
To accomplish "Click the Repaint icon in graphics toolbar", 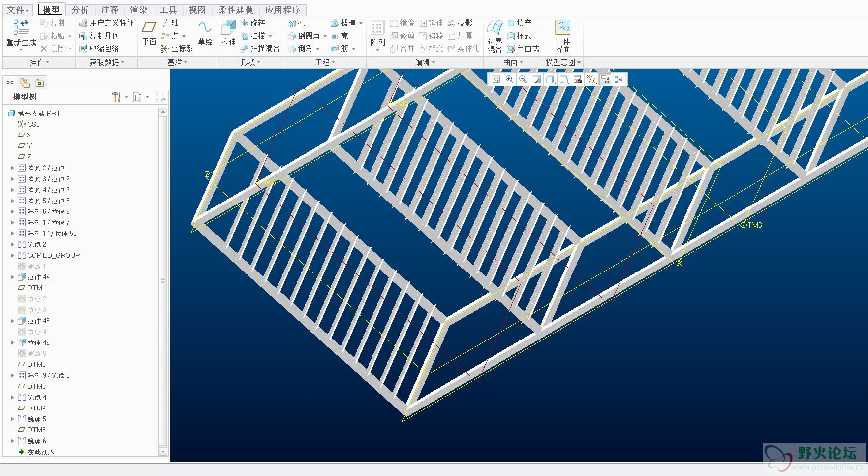I will 536,79.
